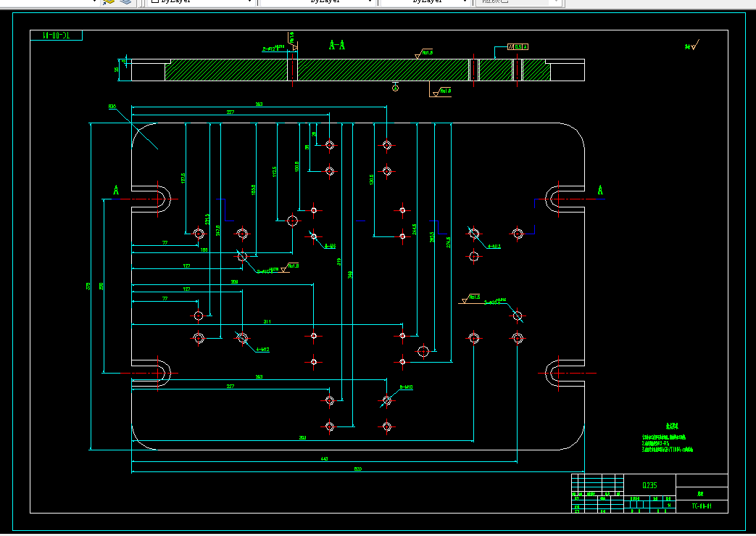Image resolution: width=756 pixels, height=536 pixels.
Task: Select the Q235 material text in title block
Action: tap(649, 485)
